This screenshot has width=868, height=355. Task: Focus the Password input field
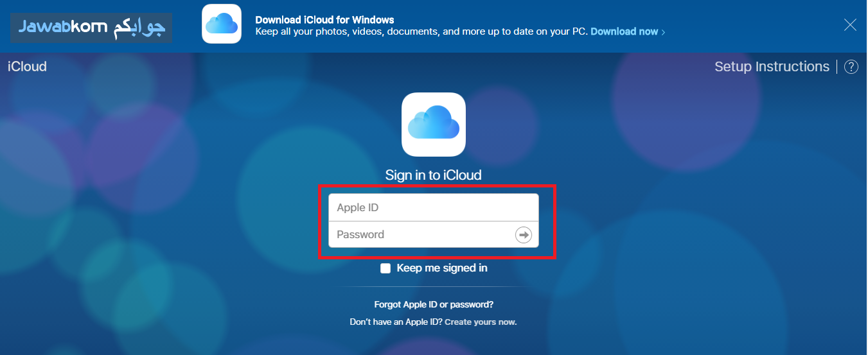coord(421,235)
